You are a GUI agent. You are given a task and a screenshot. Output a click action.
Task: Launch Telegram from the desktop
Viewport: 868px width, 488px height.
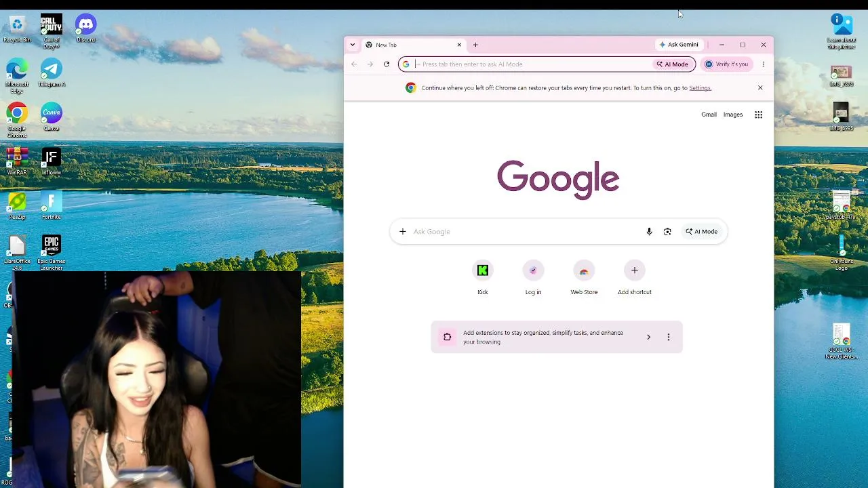pyautogui.click(x=52, y=73)
